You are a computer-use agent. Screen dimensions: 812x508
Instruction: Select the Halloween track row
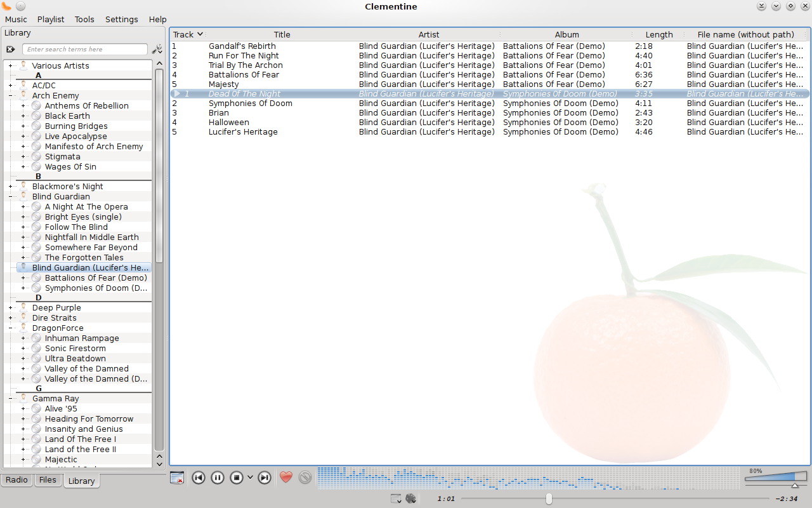pos(489,122)
